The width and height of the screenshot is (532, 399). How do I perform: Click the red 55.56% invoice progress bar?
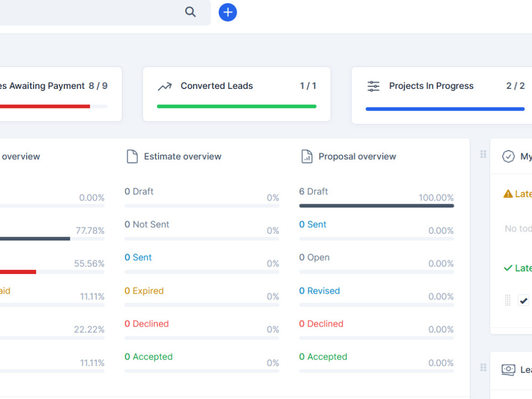tap(18, 272)
